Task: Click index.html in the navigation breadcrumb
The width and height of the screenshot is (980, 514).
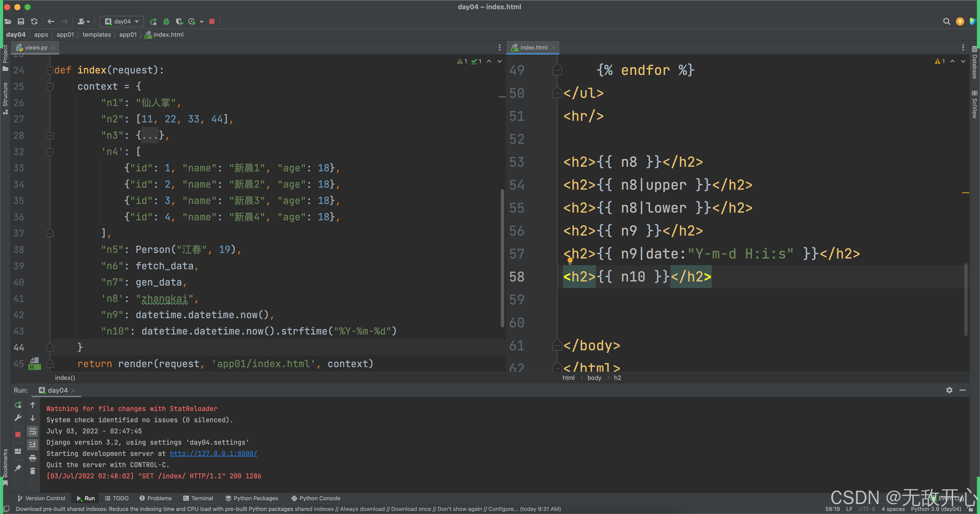Action: click(164, 35)
